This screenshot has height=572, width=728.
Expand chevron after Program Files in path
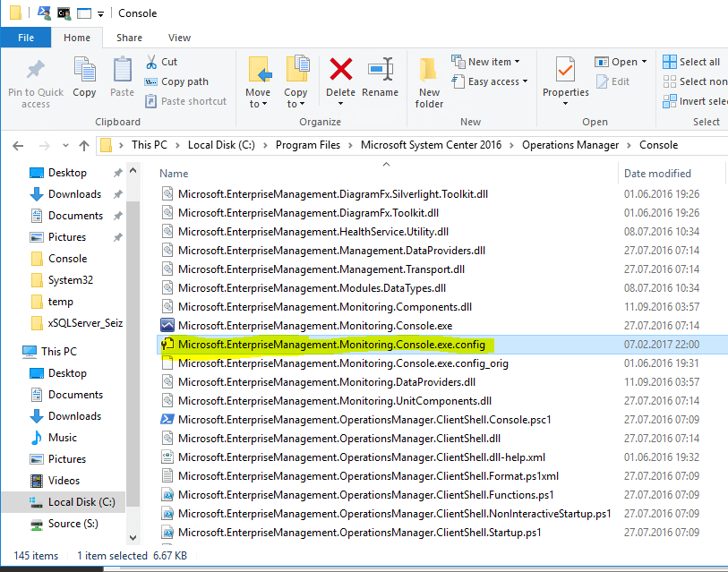coord(350,145)
